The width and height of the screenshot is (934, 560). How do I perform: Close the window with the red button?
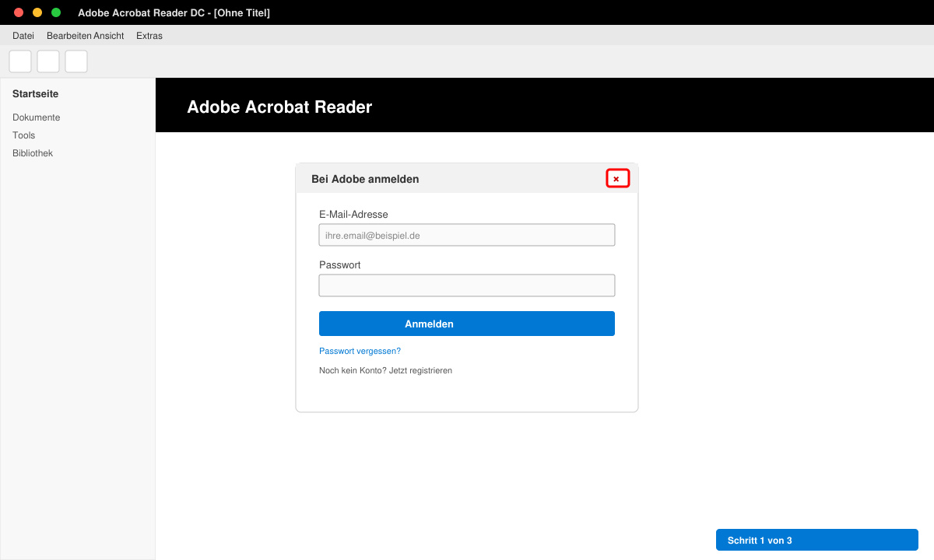19,12
